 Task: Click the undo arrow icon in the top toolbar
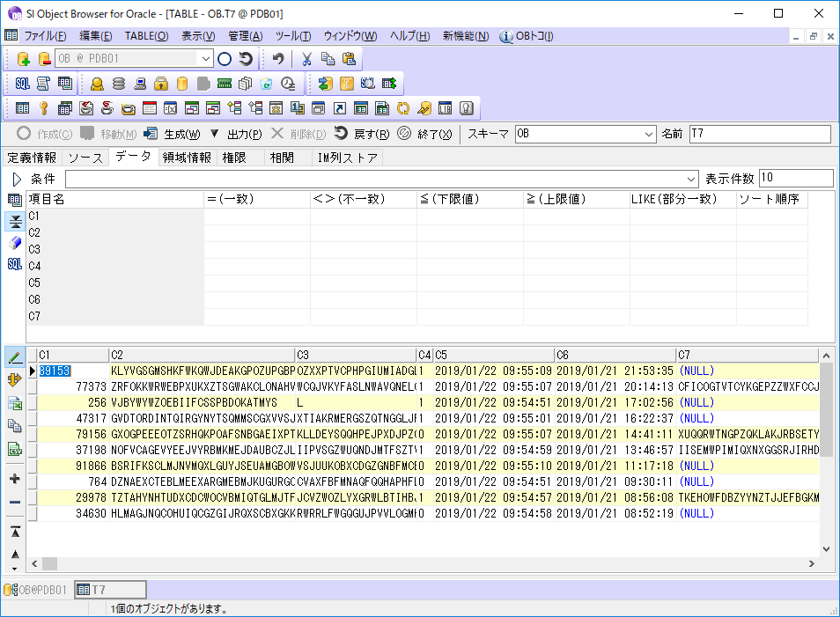pos(278,59)
